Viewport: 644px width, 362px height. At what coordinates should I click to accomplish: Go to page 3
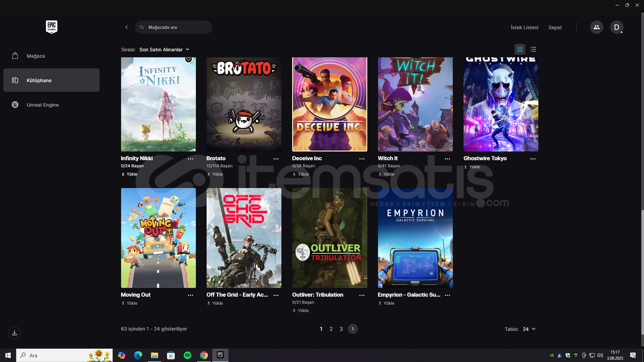(x=341, y=329)
